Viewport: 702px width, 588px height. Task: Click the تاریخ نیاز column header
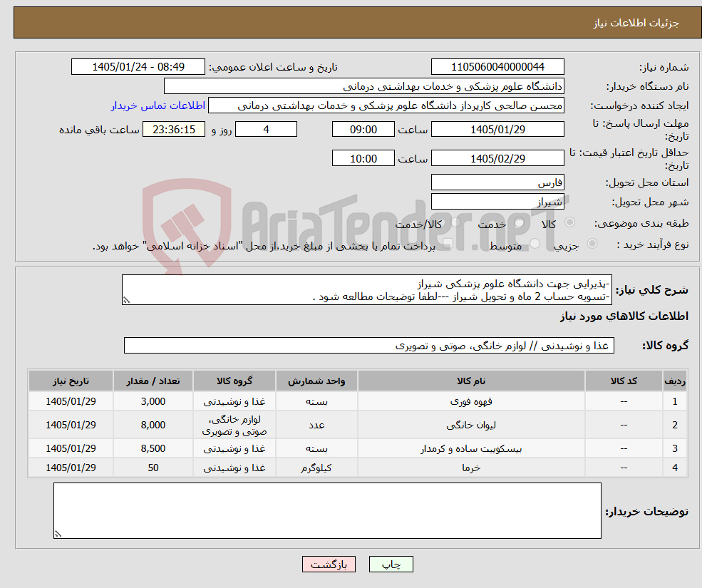pos(71,381)
